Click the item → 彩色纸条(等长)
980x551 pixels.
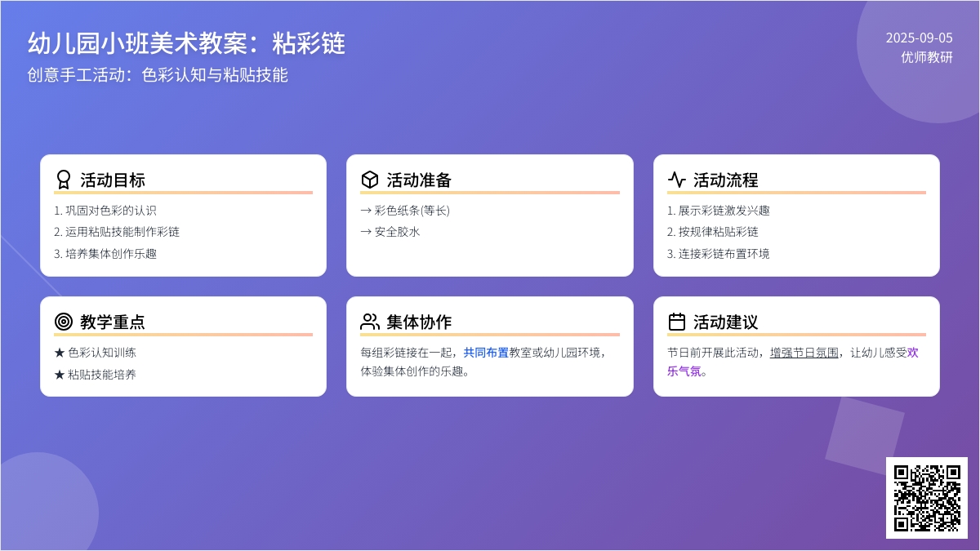405,211
